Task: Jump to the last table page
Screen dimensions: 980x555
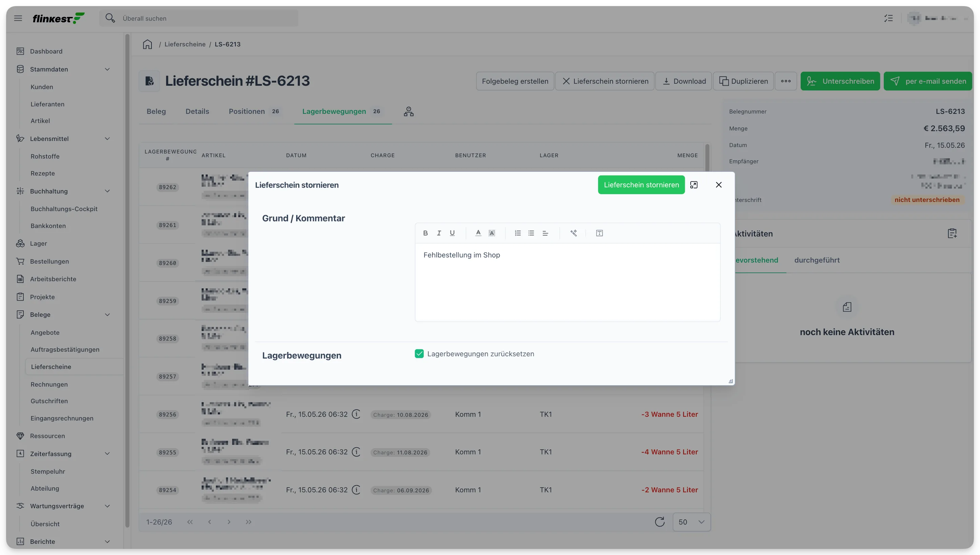Action: pos(248,522)
